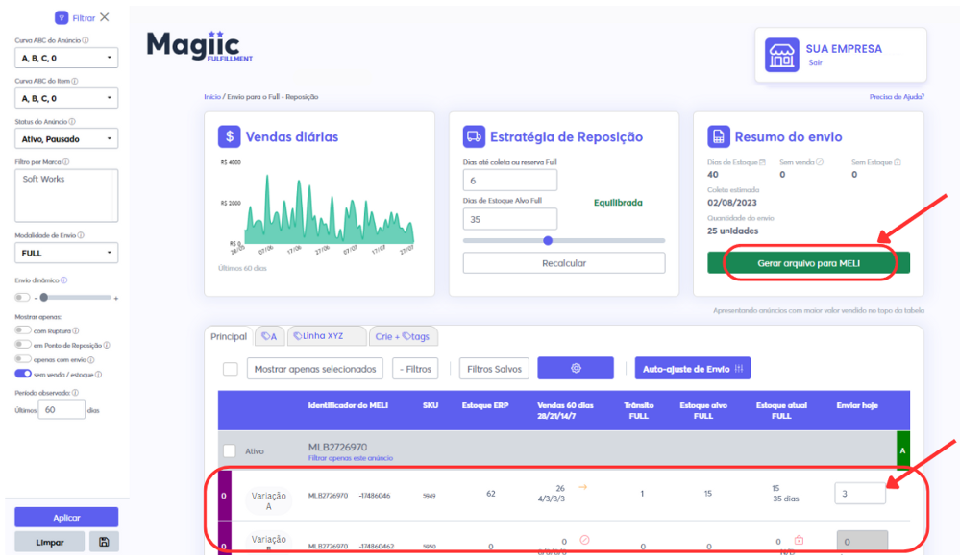Click the SUA EMPRESA store icon
This screenshot has height=560, width=960.
[781, 55]
